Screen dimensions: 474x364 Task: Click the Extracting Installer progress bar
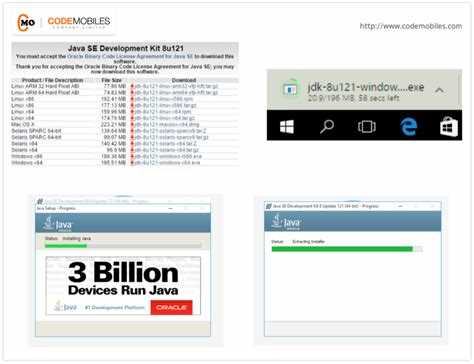pos(347,249)
